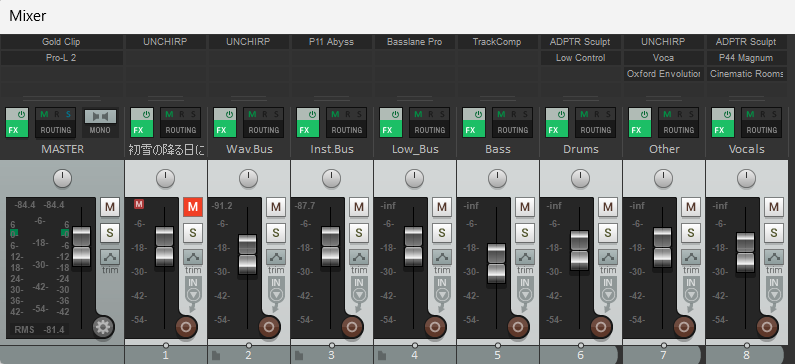
Task: Open envelope button on Vocals track
Action: pos(774,257)
